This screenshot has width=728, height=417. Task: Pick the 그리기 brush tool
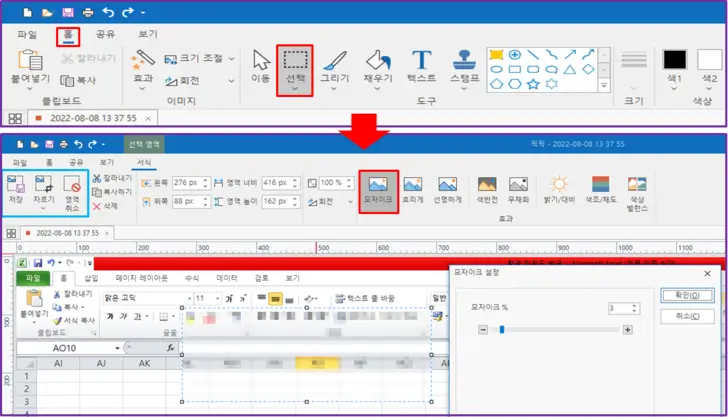[334, 66]
